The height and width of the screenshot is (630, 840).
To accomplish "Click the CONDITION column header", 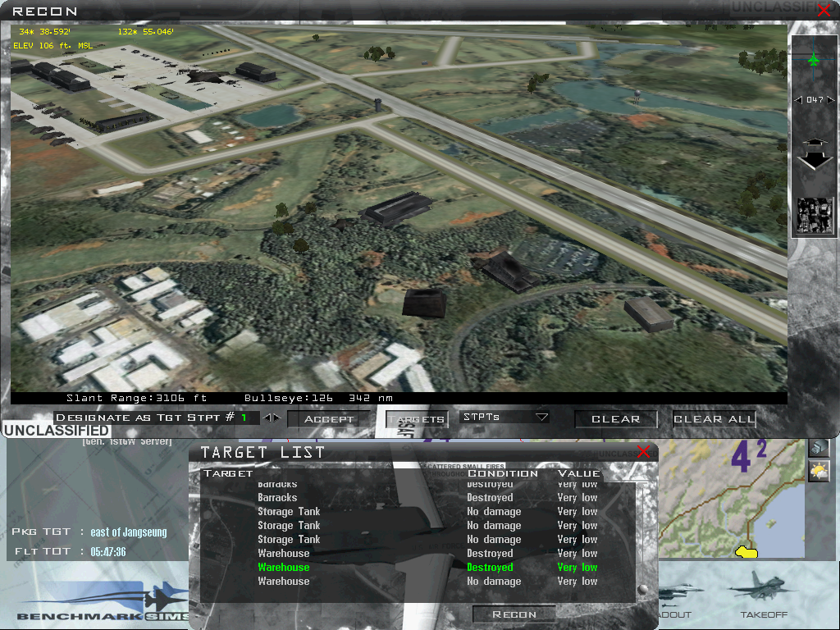I will (x=503, y=473).
